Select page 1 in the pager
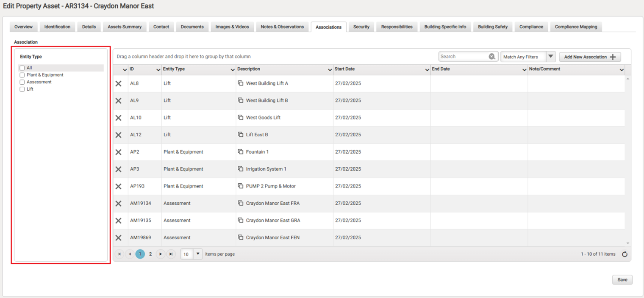The image size is (644, 298). point(140,254)
